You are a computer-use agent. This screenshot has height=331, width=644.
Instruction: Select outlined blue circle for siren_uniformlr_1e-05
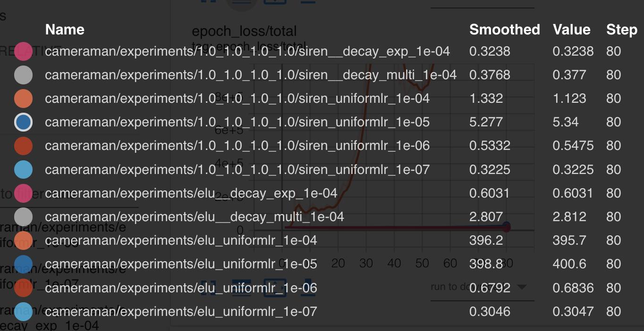pos(24,122)
